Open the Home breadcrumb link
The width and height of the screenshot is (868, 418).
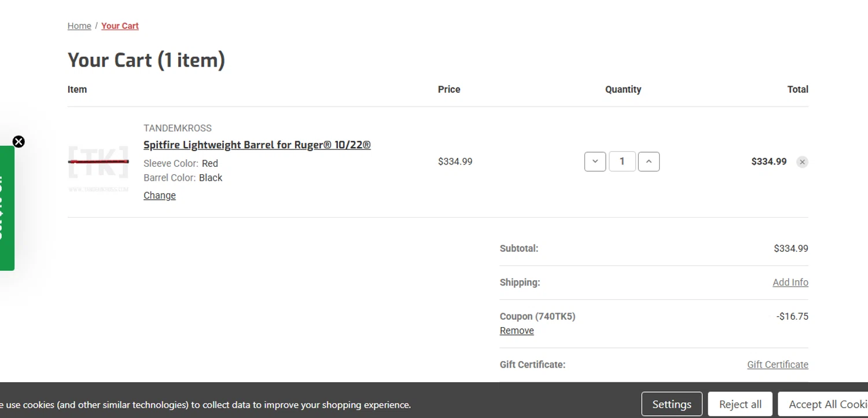[79, 26]
